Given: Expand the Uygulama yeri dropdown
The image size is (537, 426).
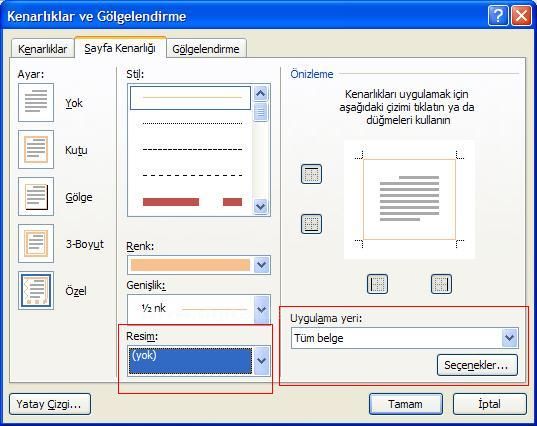Looking at the screenshot, I should [510, 338].
